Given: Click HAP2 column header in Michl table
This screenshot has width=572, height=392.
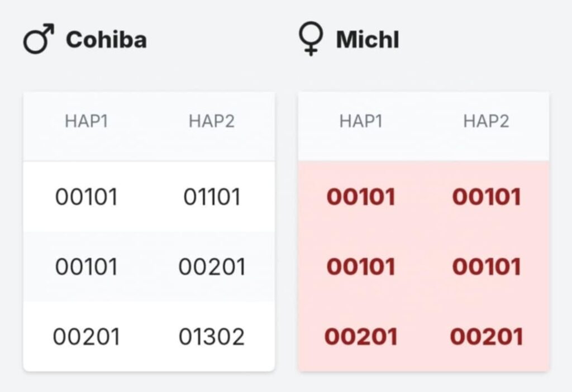Looking at the screenshot, I should click(486, 121).
